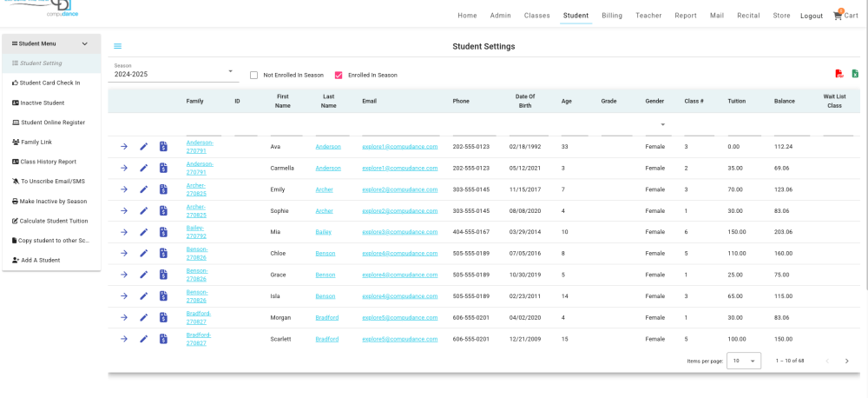Click the arrow icon for Morgan Bradford
The height and width of the screenshot is (398, 868).
pos(124,318)
